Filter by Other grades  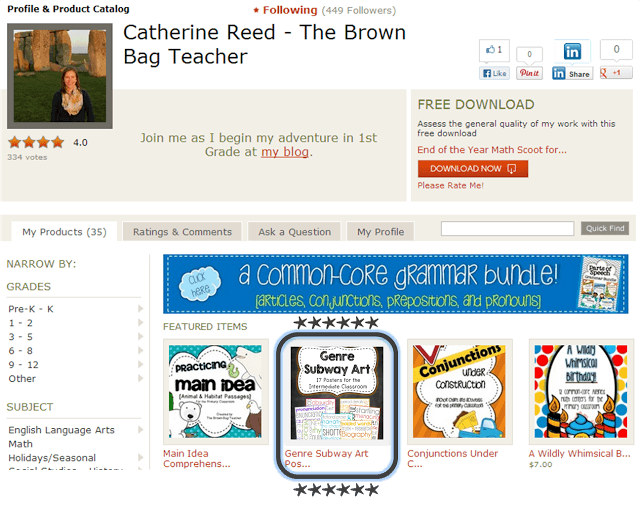tap(22, 378)
